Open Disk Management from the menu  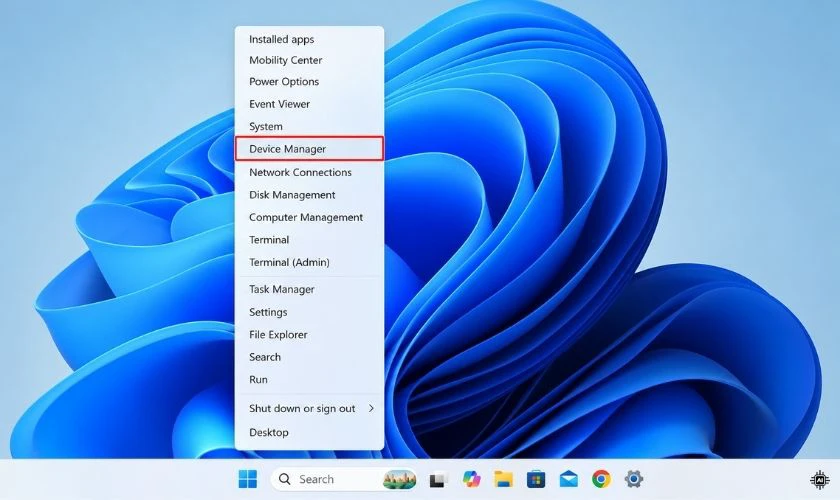[x=309, y=195]
